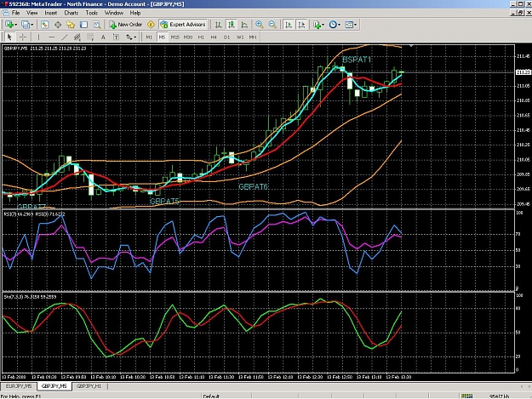The image size is (532, 399).
Task: Switch to the GBPJPY,H1 chart tab
Action: point(89,386)
